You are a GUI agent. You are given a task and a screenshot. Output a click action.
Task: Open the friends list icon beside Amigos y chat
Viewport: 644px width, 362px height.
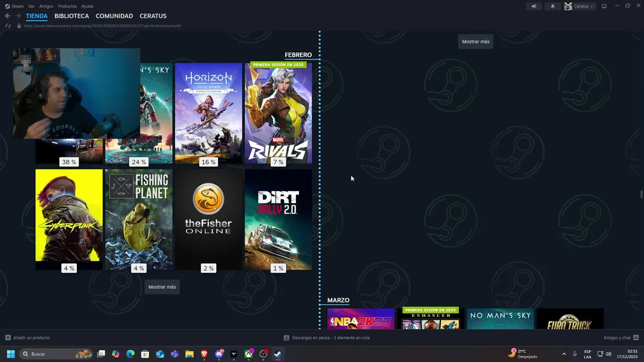pyautogui.click(x=636, y=337)
